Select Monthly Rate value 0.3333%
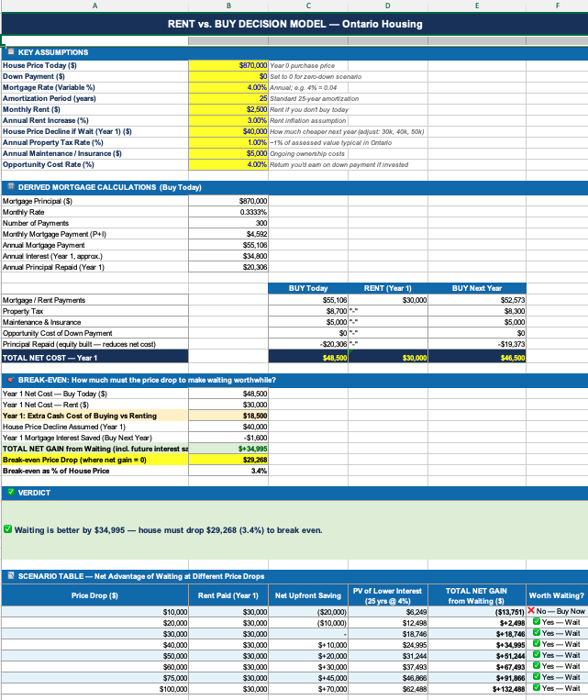This screenshot has height=700, width=588. point(228,212)
